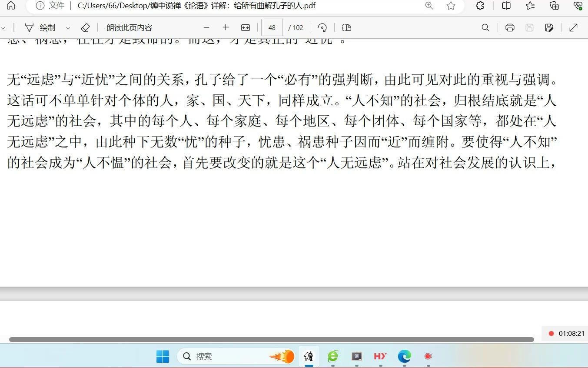Image resolution: width=588 pixels, height=368 pixels.
Task: Click the Save disk icon
Action: tap(529, 27)
